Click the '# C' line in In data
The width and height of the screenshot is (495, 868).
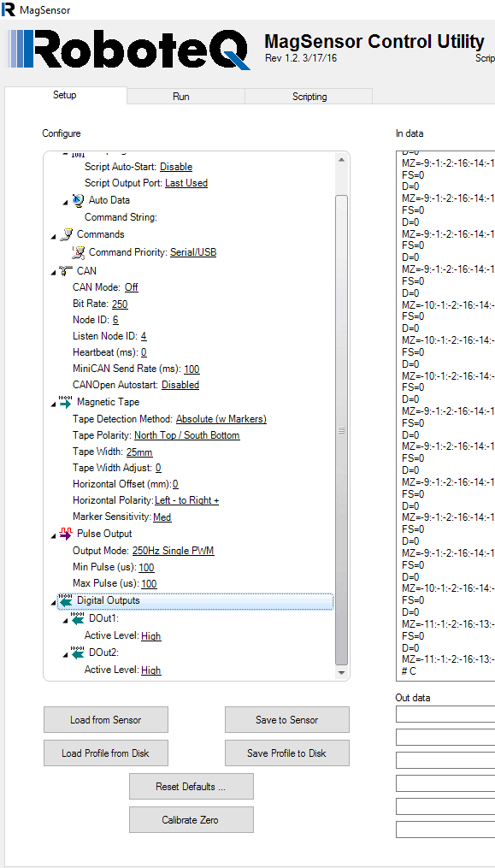pyautogui.click(x=410, y=671)
